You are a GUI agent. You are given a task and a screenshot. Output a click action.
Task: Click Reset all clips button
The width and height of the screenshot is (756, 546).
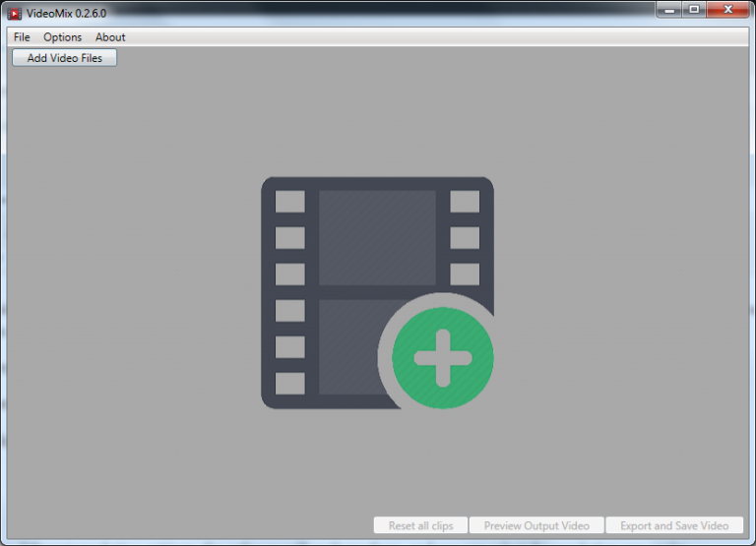[420, 525]
